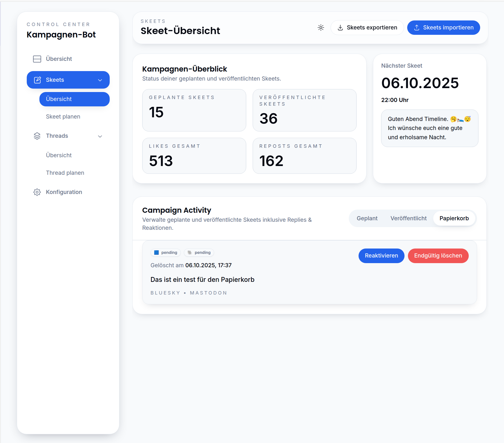Select the Papierkorb tab
The width and height of the screenshot is (504, 443).
pos(454,218)
